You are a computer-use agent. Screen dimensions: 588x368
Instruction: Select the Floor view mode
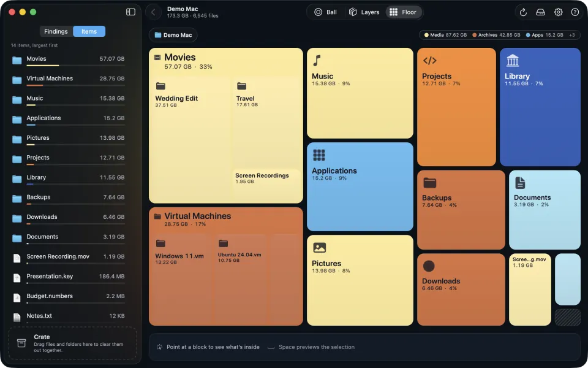(403, 12)
